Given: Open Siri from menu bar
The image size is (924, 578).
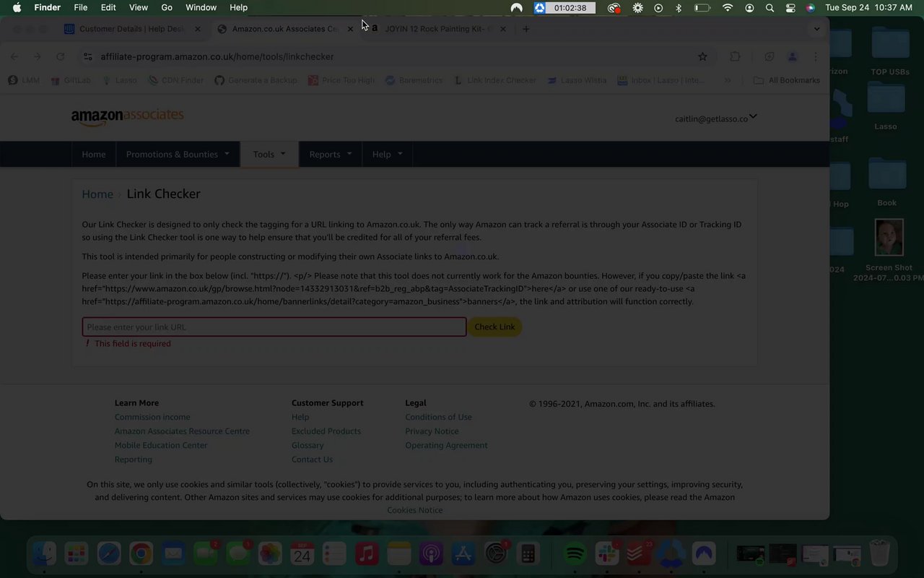Looking at the screenshot, I should (811, 7).
